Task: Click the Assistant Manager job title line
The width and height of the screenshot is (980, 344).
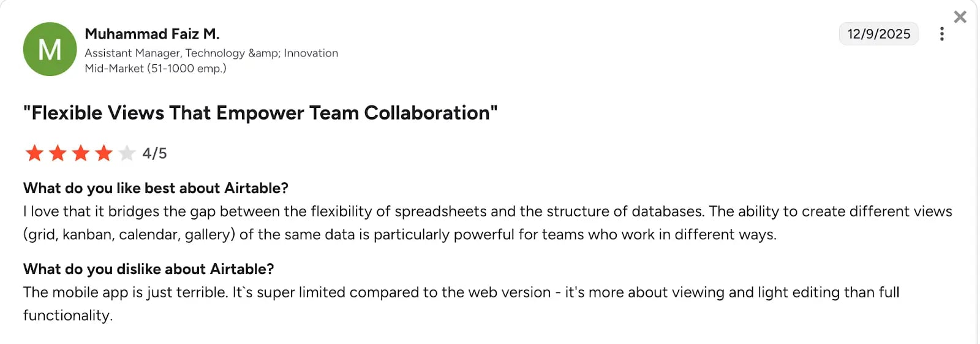Action: pos(211,53)
